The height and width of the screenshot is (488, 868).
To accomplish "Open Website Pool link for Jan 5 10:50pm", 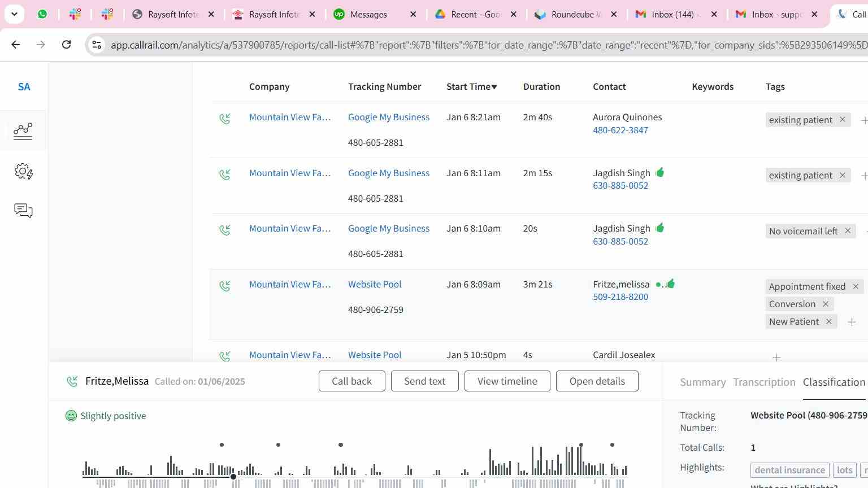I will click(x=375, y=355).
